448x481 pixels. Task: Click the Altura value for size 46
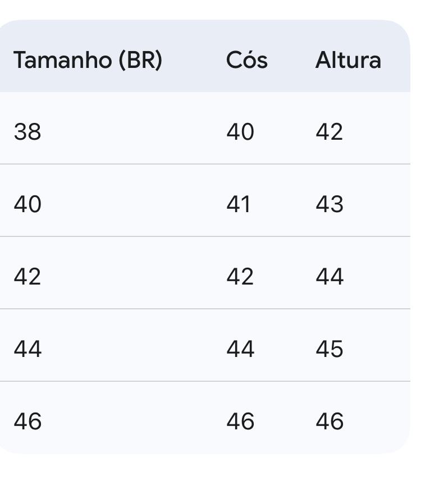[329, 422]
